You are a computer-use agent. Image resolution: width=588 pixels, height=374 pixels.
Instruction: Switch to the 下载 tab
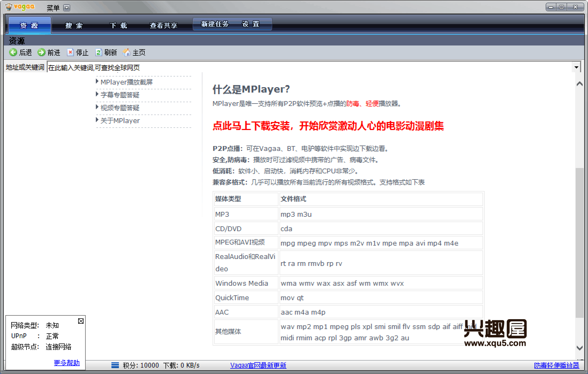click(x=118, y=25)
